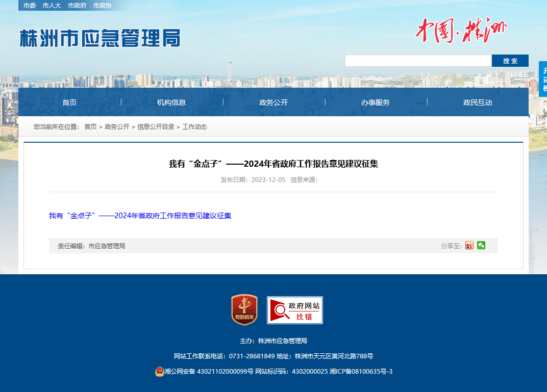Select 政务公开 in the main navigation

(273, 102)
